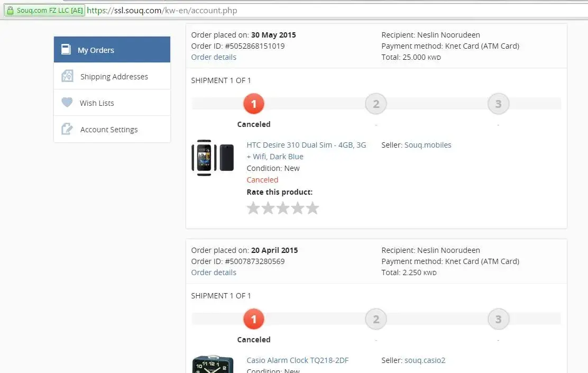This screenshot has width=588, height=373.
Task: Click the Account Settings pencil icon
Action: click(x=67, y=129)
